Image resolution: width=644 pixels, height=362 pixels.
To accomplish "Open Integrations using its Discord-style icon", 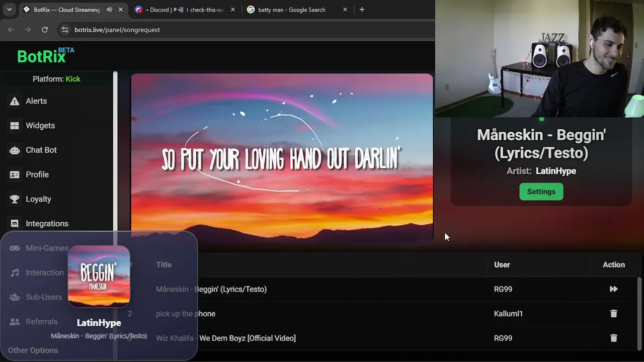I will (15, 224).
